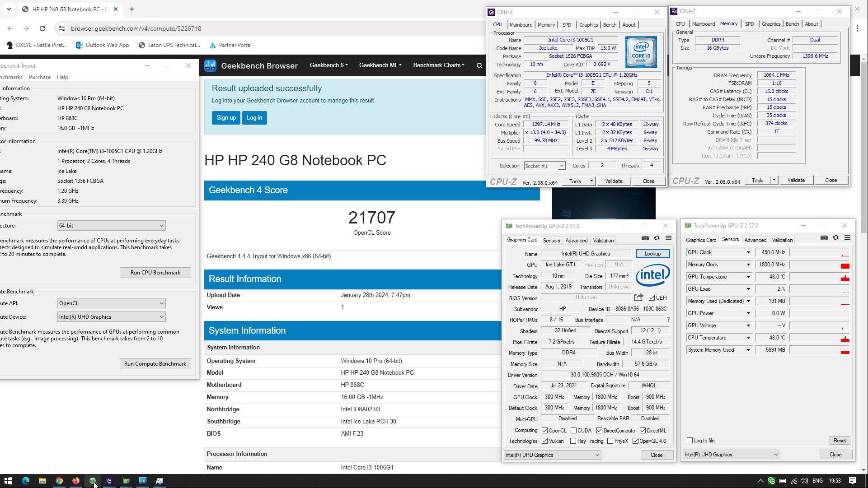Hamburger menu icon in GPU-Z Sensors window
868x488 pixels.
pos(847,238)
